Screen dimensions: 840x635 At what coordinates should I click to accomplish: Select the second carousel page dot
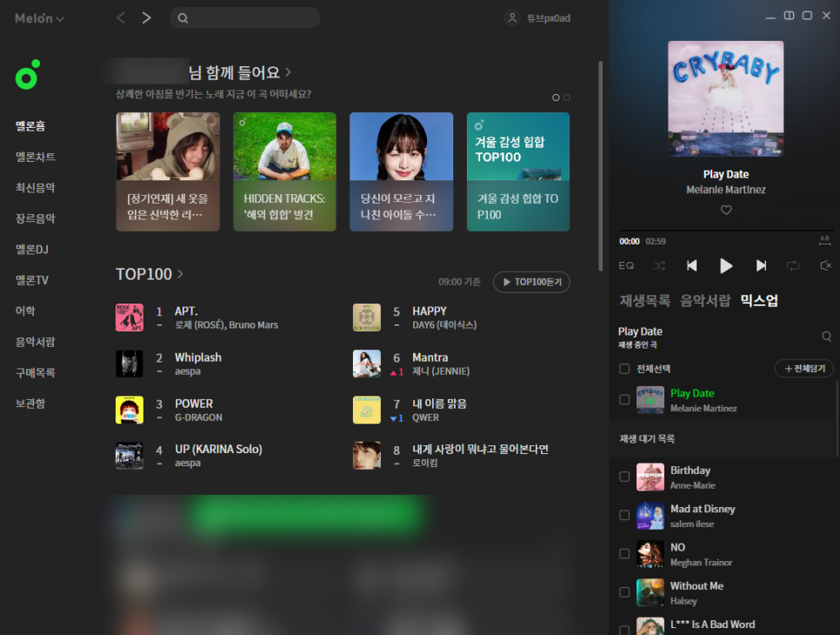tap(567, 97)
